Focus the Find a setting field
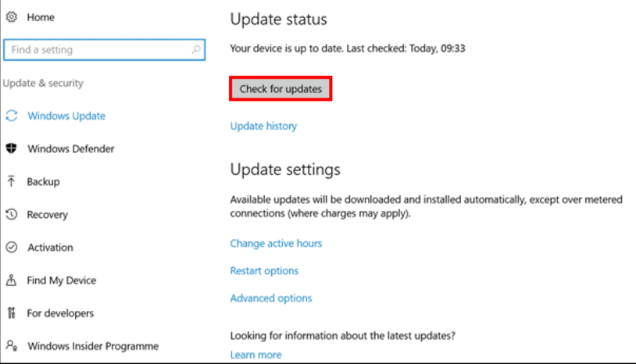636x364 pixels. tap(104, 49)
